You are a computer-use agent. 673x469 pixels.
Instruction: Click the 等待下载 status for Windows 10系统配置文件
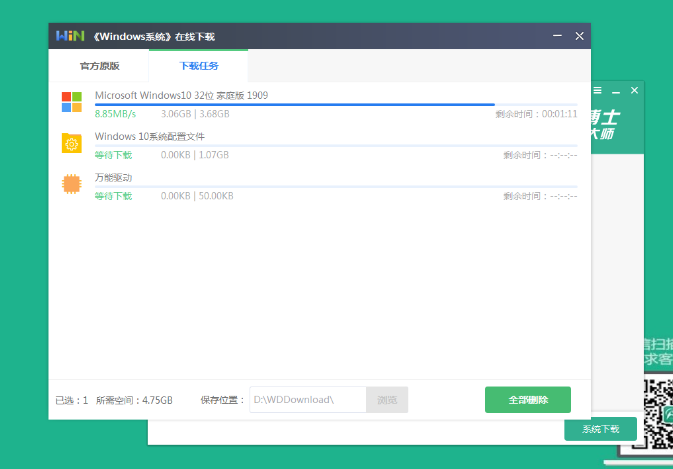(113, 155)
